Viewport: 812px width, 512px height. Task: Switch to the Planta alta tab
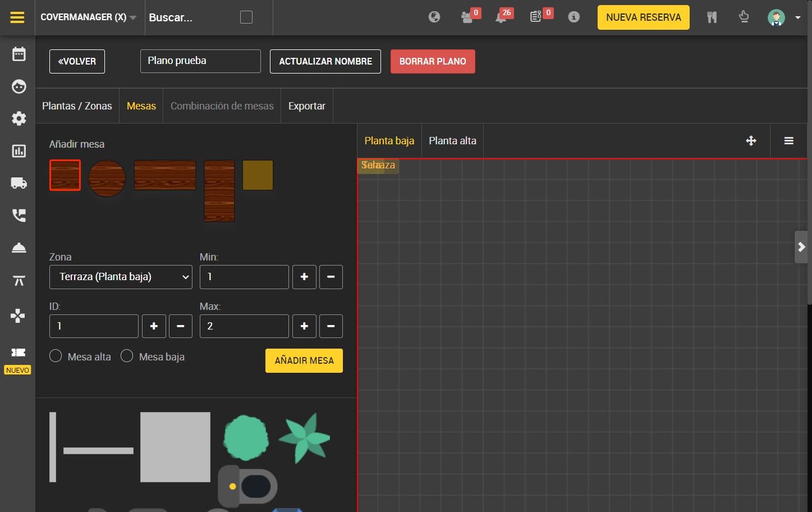pos(452,141)
